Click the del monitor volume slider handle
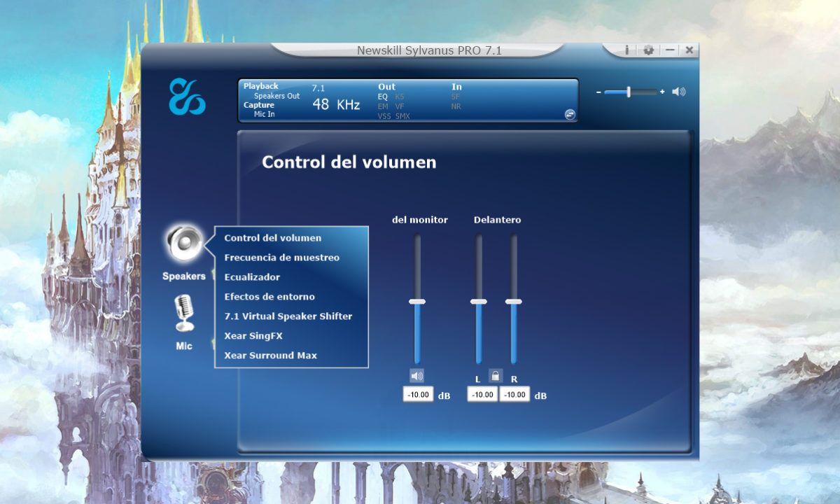The width and height of the screenshot is (840, 504). (417, 302)
